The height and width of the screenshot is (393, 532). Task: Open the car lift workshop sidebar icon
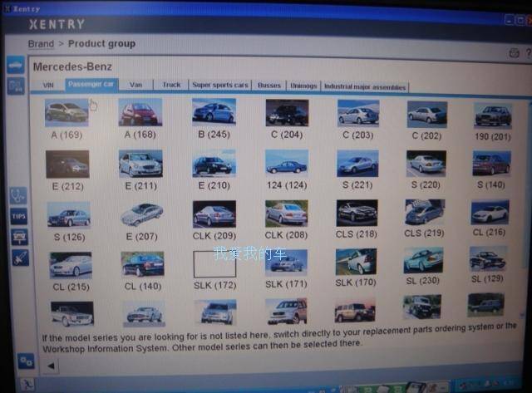click(20, 237)
